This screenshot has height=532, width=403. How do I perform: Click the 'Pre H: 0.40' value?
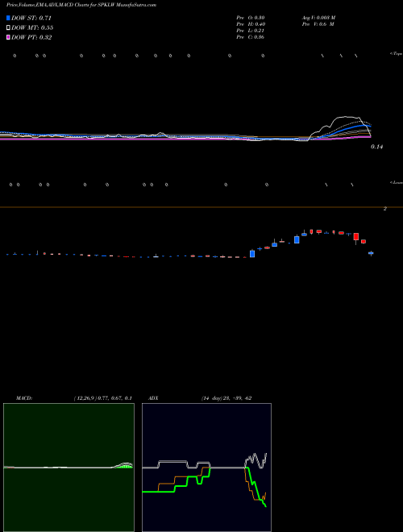(251, 24)
